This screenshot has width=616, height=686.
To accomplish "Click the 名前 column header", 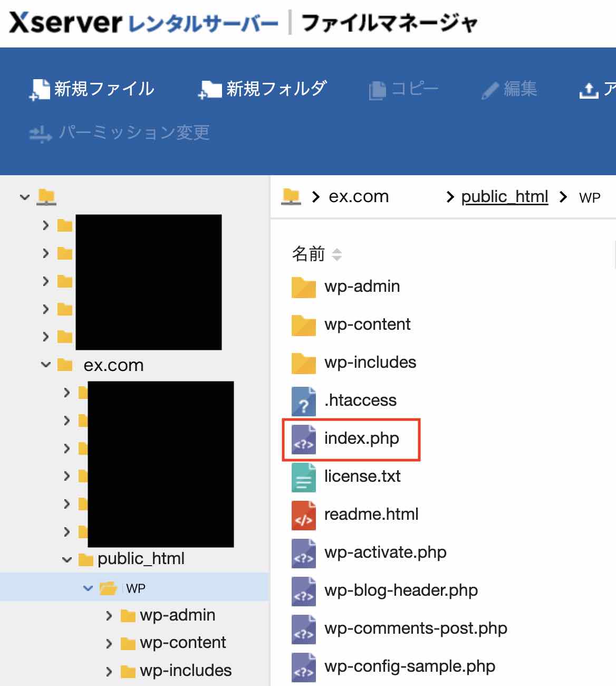I will click(x=309, y=254).
